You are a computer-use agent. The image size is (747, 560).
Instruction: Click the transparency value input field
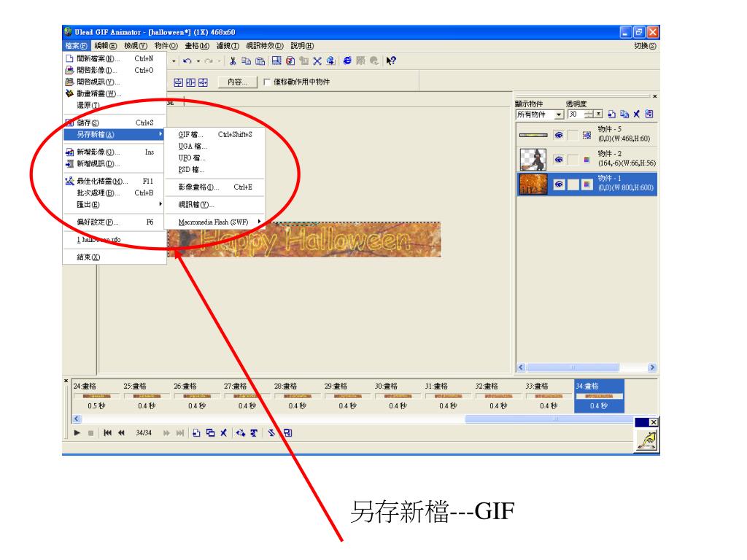click(576, 114)
